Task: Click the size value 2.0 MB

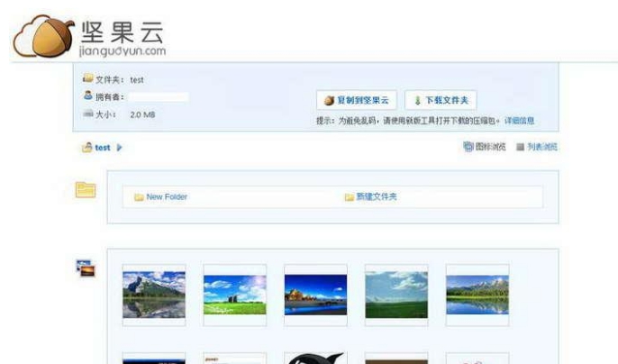Action: tap(142, 114)
